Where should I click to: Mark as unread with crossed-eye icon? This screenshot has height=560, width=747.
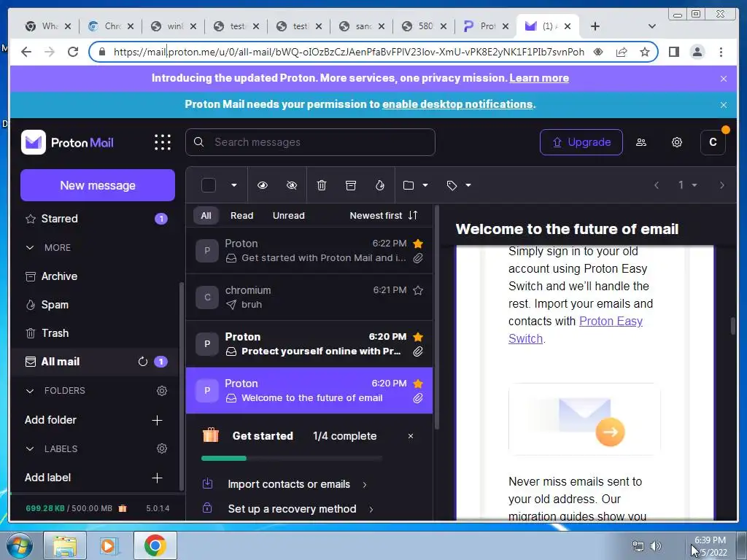292,185
